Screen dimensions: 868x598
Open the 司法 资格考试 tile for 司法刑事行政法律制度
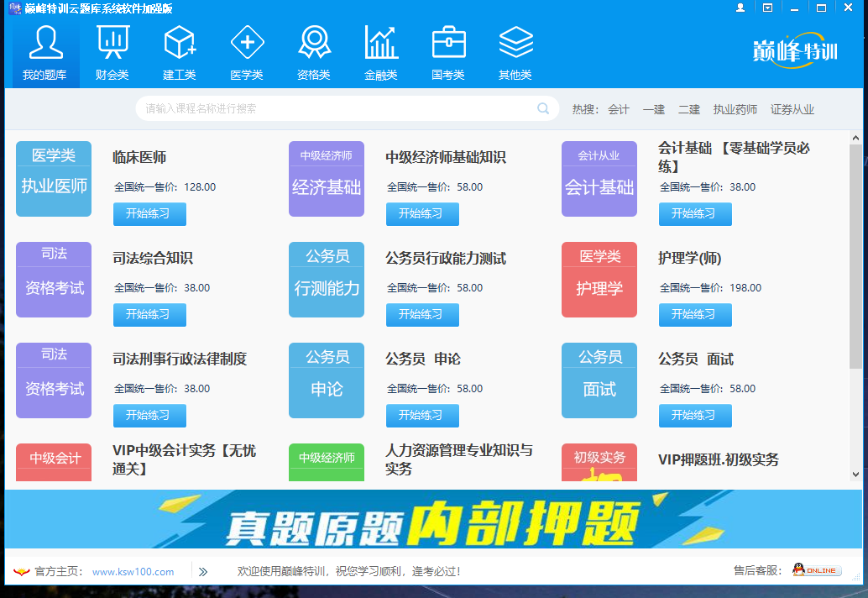click(54, 380)
